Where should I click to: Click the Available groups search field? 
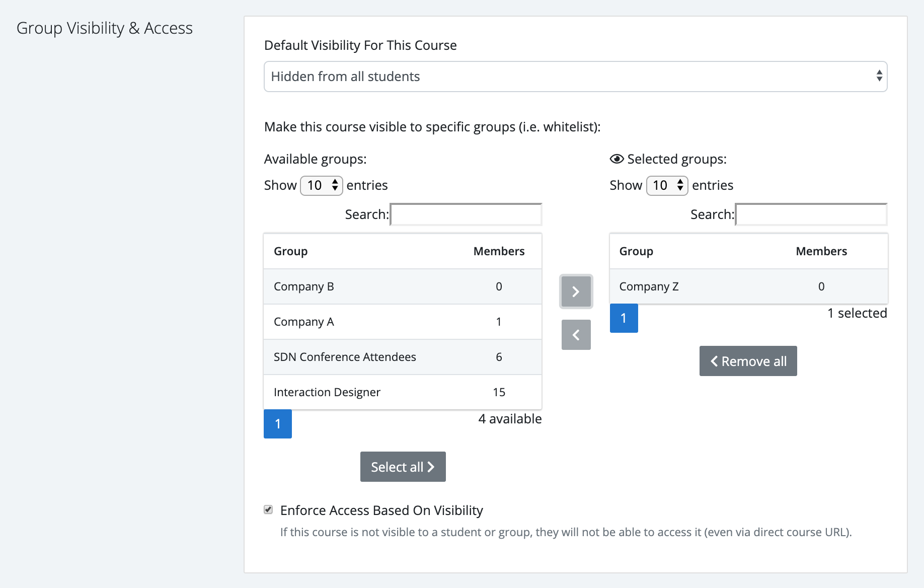466,214
